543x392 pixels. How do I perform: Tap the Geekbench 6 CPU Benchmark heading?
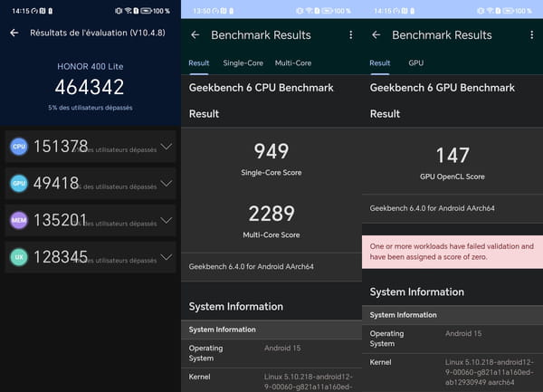coord(262,88)
